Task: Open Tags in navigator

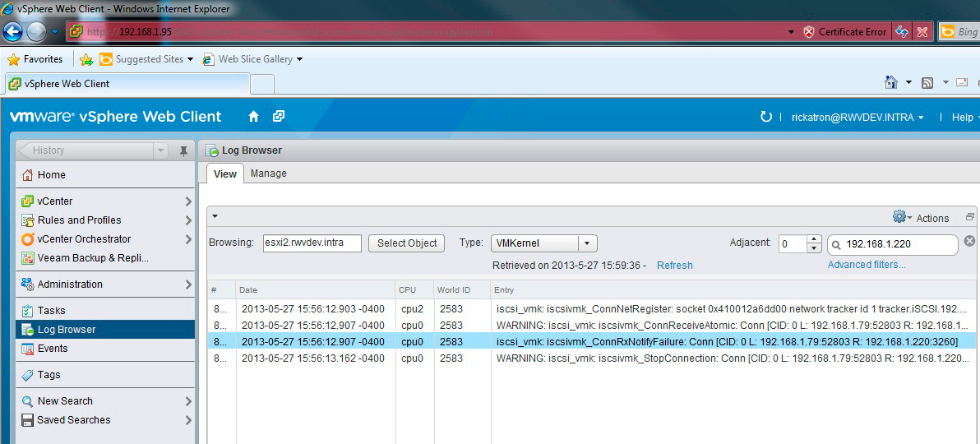Action: point(105,375)
